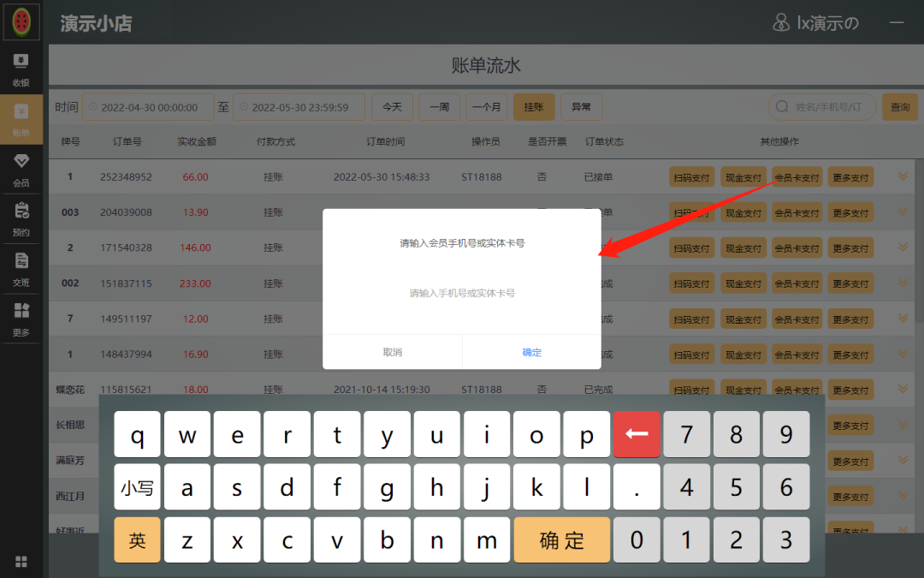
Task: Tap the g key
Action: [x=387, y=486]
